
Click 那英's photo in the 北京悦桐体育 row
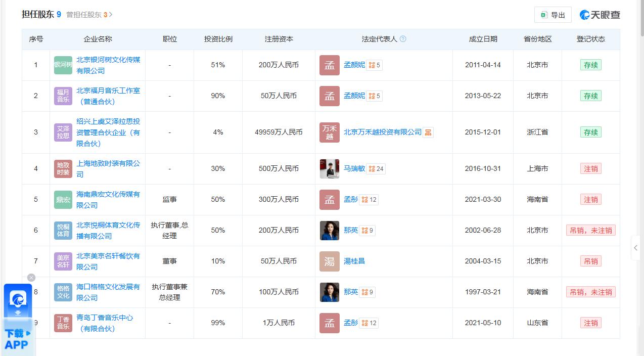330,231
